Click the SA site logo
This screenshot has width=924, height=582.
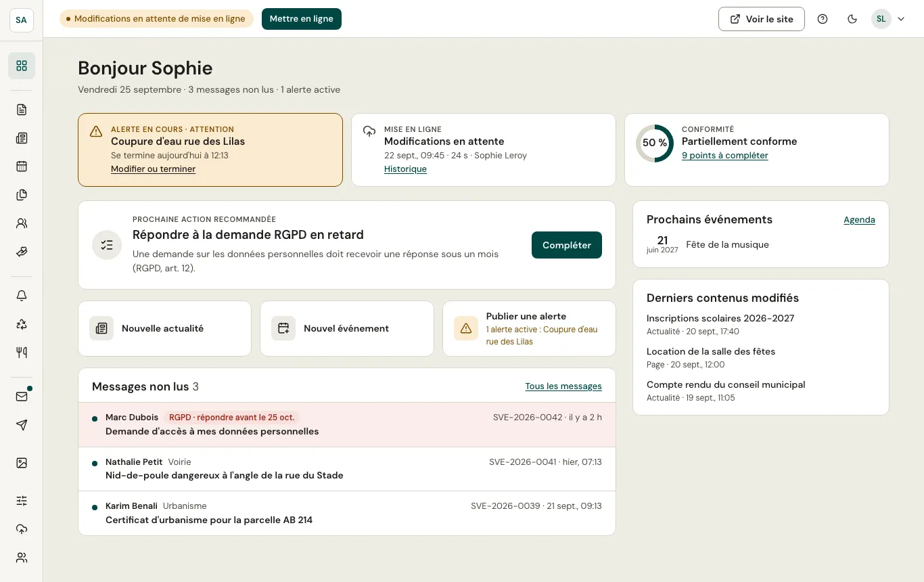click(x=22, y=20)
